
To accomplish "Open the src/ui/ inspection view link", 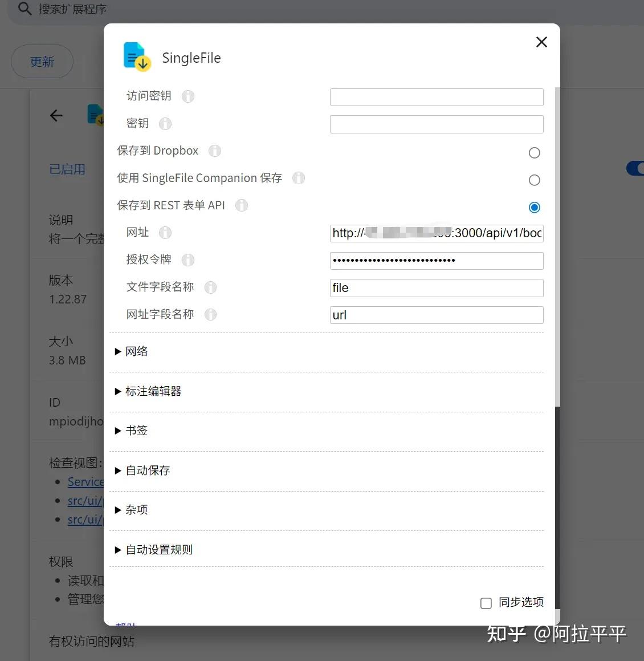I will tap(85, 501).
